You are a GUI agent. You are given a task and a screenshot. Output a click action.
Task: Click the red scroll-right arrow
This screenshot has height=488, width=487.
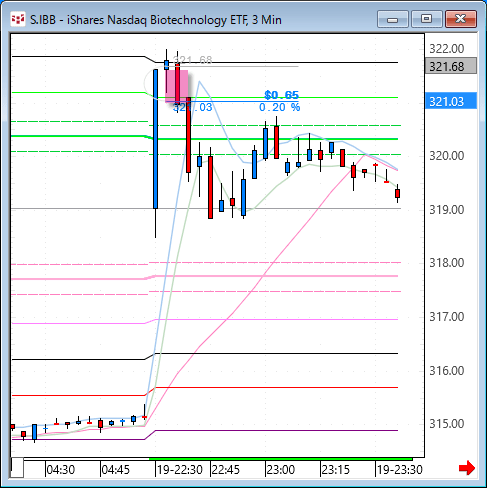click(x=467, y=468)
